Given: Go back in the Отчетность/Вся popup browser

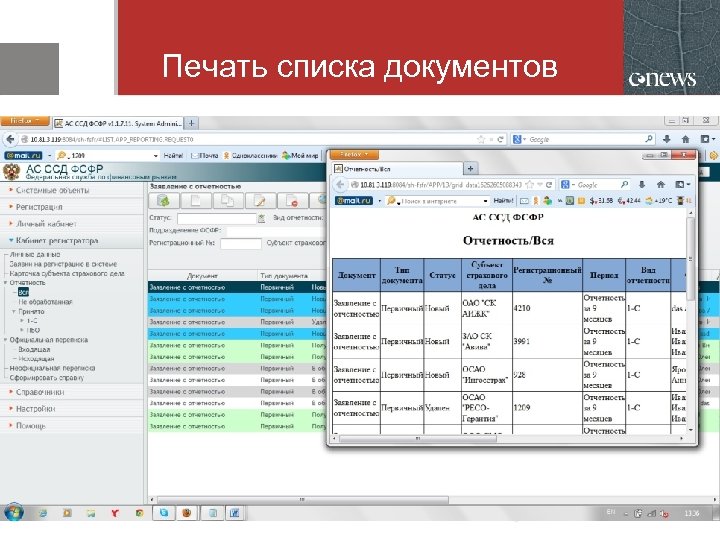Looking at the screenshot, I should point(340,185).
